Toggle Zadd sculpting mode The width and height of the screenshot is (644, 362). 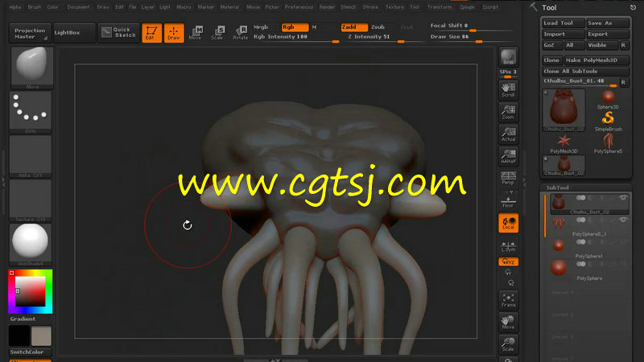pos(354,27)
